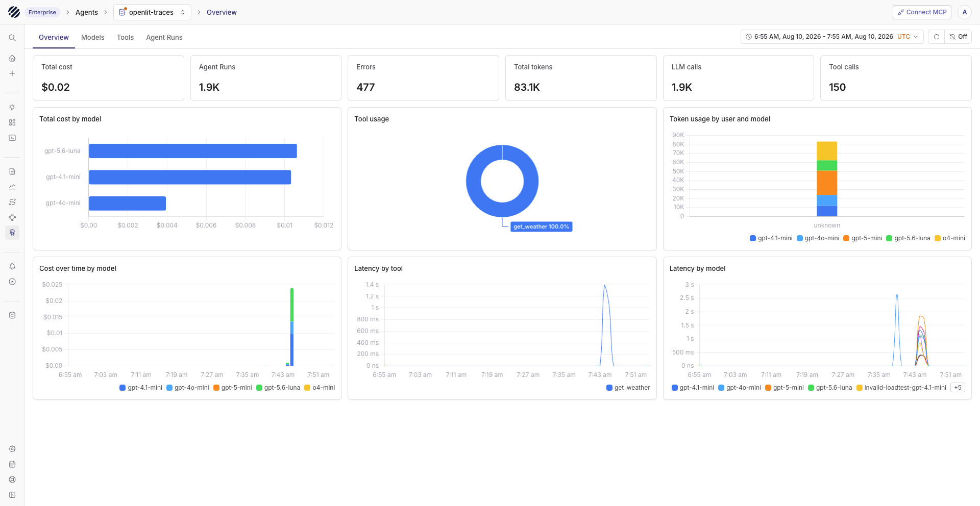Click the Agents breadcrumb link
The height and width of the screenshot is (506, 980).
click(87, 12)
